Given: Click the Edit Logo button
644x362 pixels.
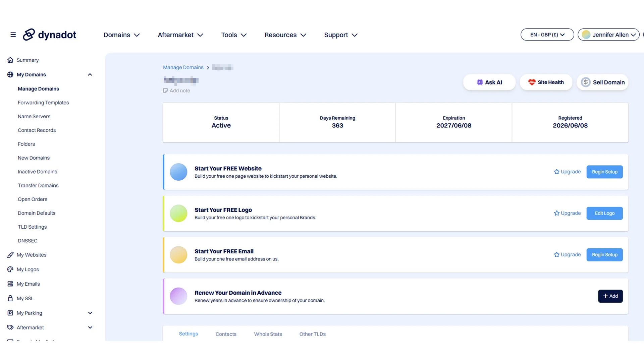Looking at the screenshot, I should pyautogui.click(x=604, y=213).
